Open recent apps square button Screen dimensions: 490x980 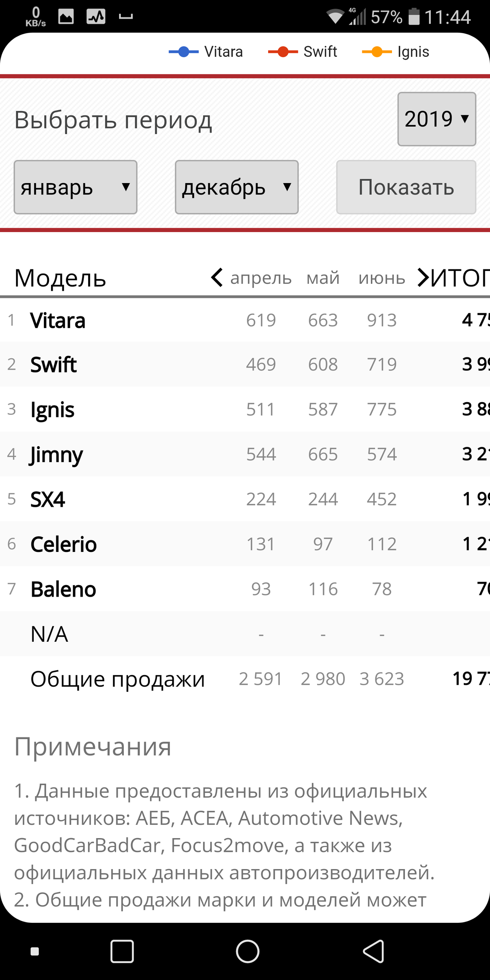coord(122,951)
